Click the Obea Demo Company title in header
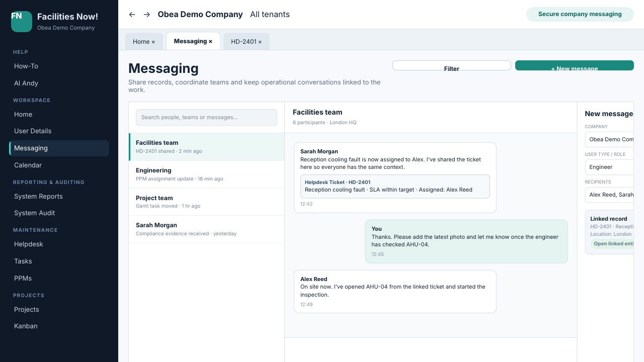Screen dimensions: 644x362 (200, 15)
